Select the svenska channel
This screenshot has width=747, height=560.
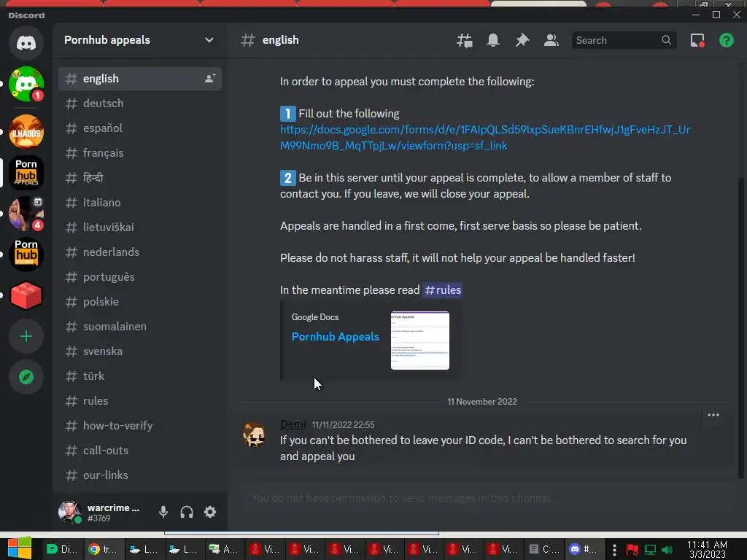tap(139, 351)
